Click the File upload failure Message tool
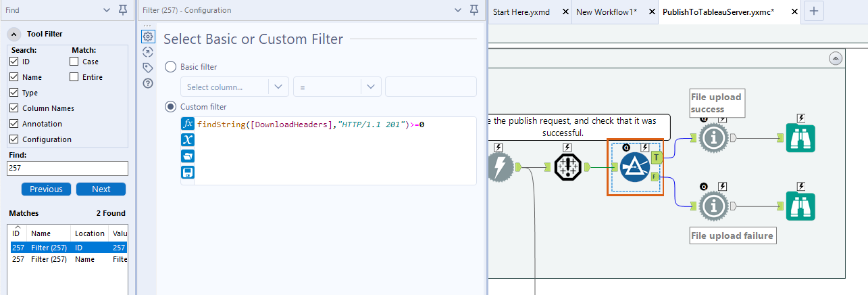The height and width of the screenshot is (295, 868). click(713, 206)
